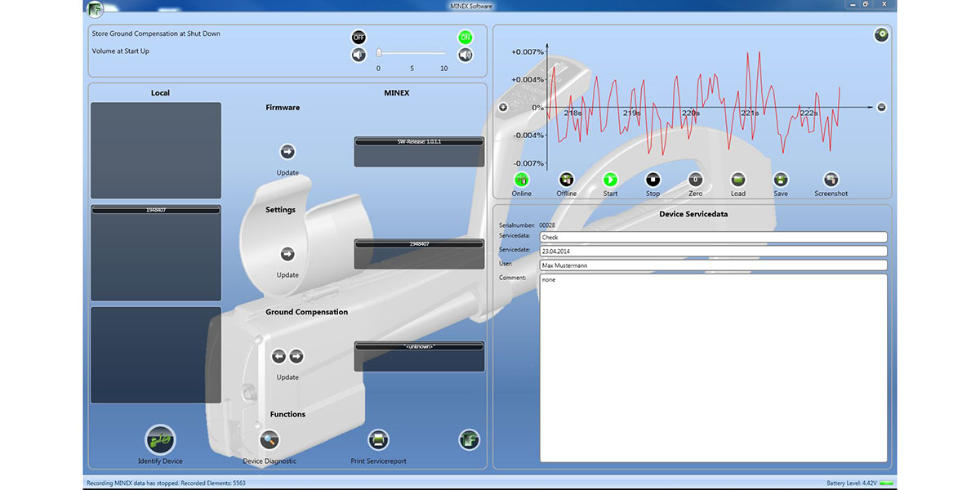Load recorded data with the Load icon

(738, 180)
